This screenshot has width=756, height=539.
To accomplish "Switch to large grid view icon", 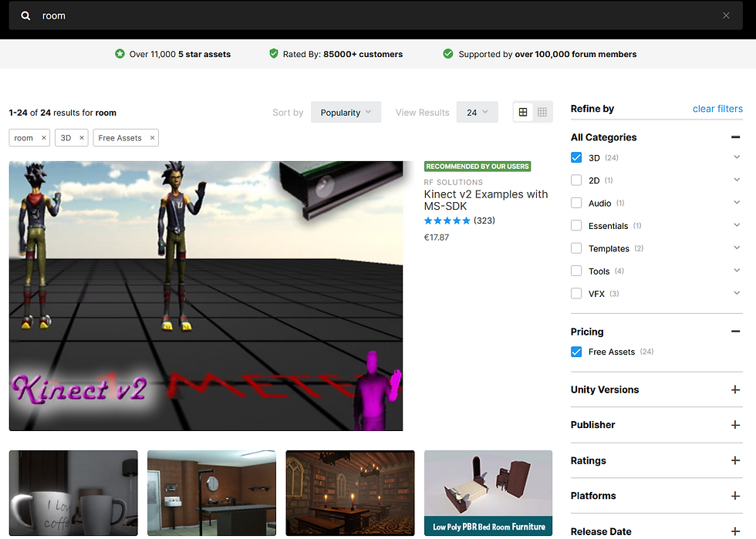I will 523,113.
